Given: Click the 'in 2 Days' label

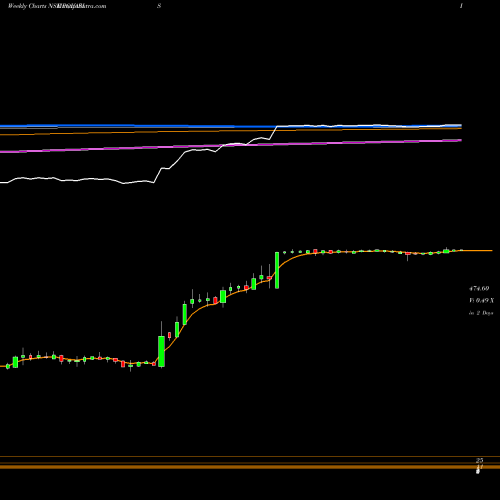Looking at the screenshot, I should (481, 313).
